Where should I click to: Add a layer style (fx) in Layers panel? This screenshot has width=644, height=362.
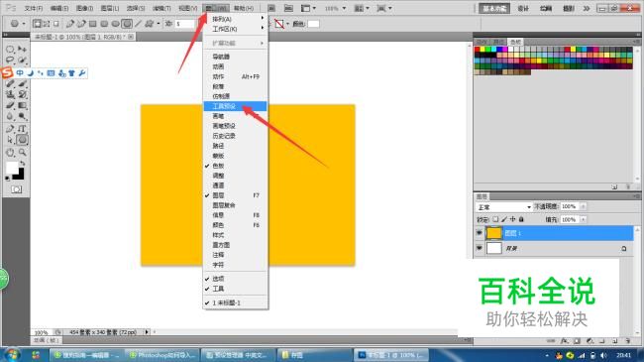point(565,340)
